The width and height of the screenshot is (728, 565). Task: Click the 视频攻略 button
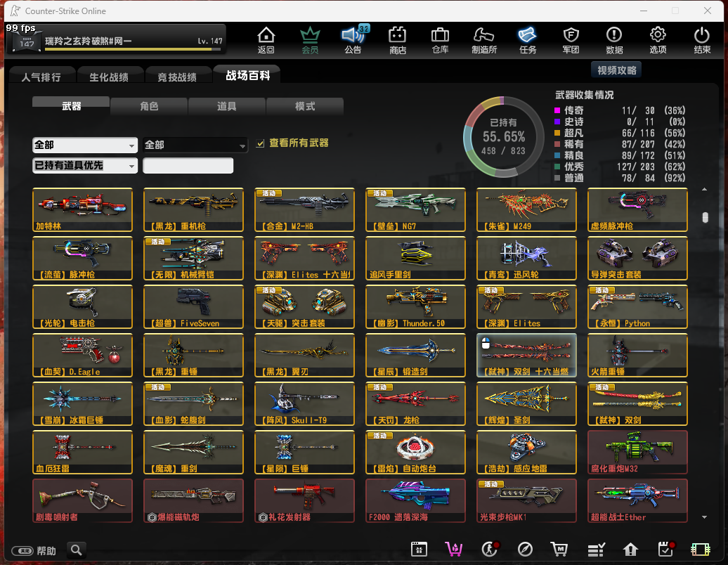pyautogui.click(x=616, y=70)
